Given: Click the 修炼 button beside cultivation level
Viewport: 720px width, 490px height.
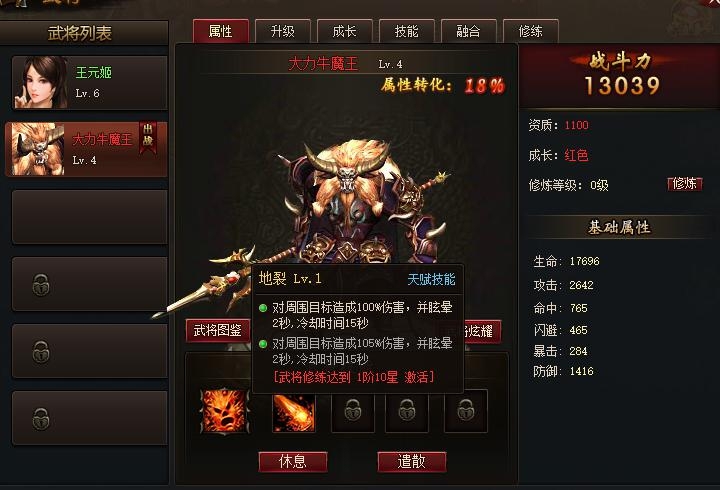Looking at the screenshot, I should tap(685, 184).
